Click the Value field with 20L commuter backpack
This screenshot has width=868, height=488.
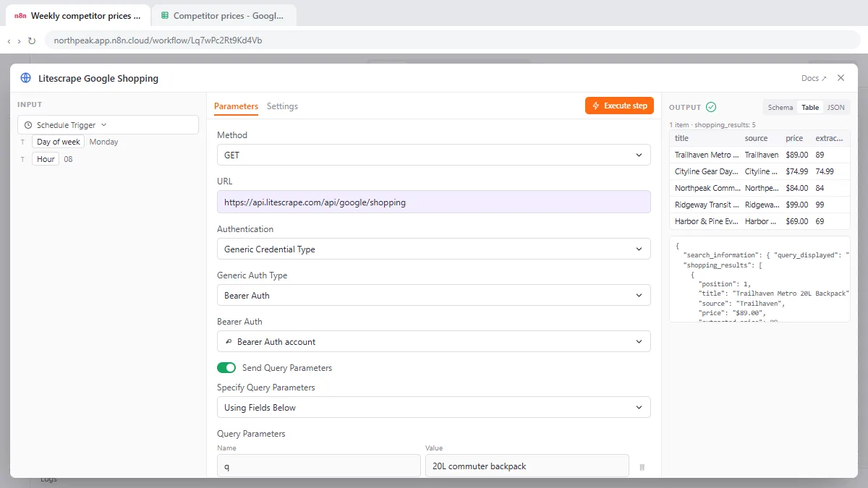pyautogui.click(x=527, y=466)
